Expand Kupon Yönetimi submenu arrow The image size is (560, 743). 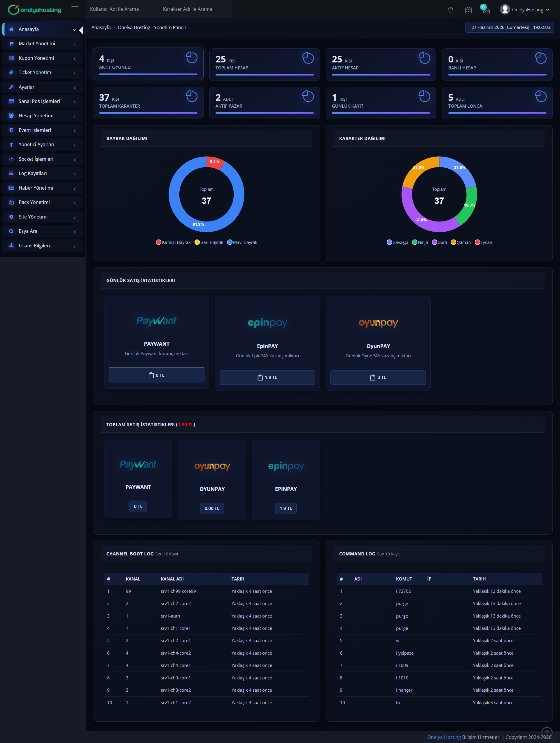click(75, 59)
